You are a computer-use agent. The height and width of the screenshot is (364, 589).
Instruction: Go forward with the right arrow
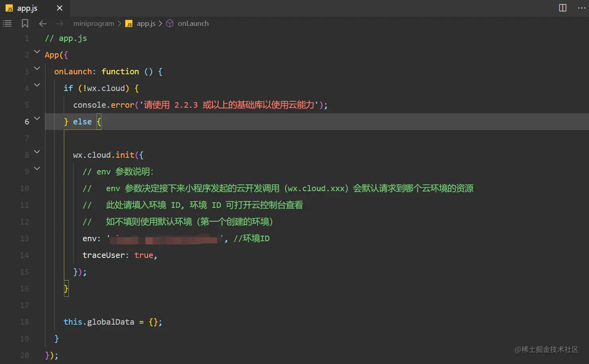[60, 24]
